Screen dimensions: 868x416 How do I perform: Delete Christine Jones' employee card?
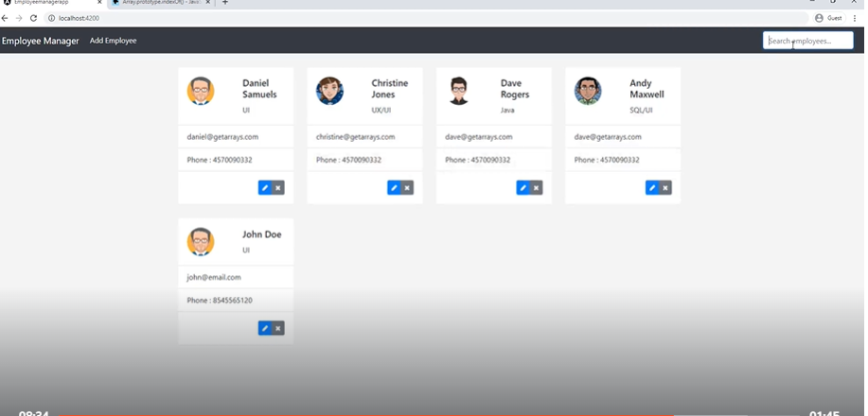click(x=407, y=188)
